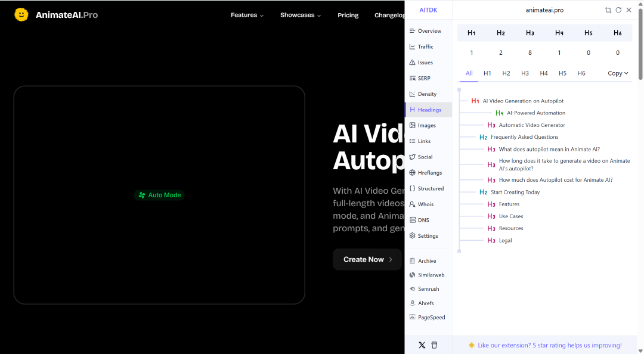The image size is (644, 354).
Task: Click the Create Now button
Action: [367, 260]
